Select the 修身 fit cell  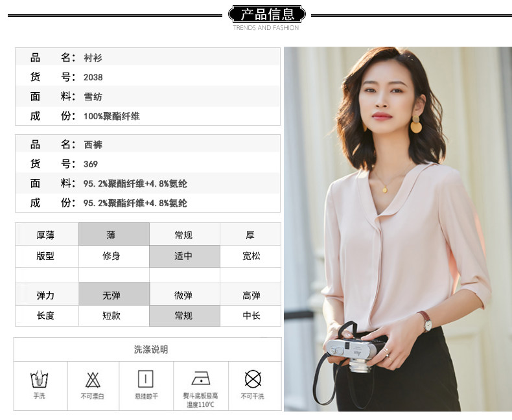[x=111, y=256]
